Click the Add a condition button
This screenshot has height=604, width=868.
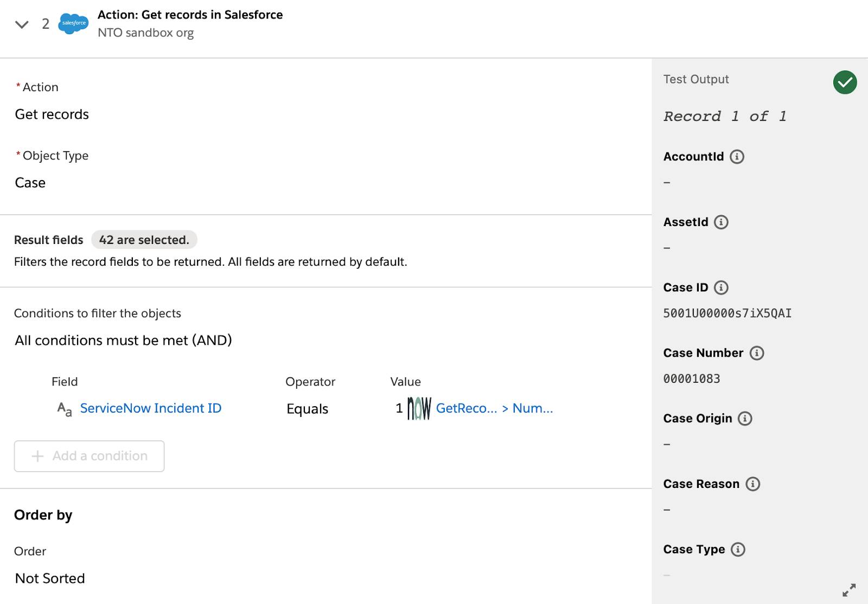[89, 456]
